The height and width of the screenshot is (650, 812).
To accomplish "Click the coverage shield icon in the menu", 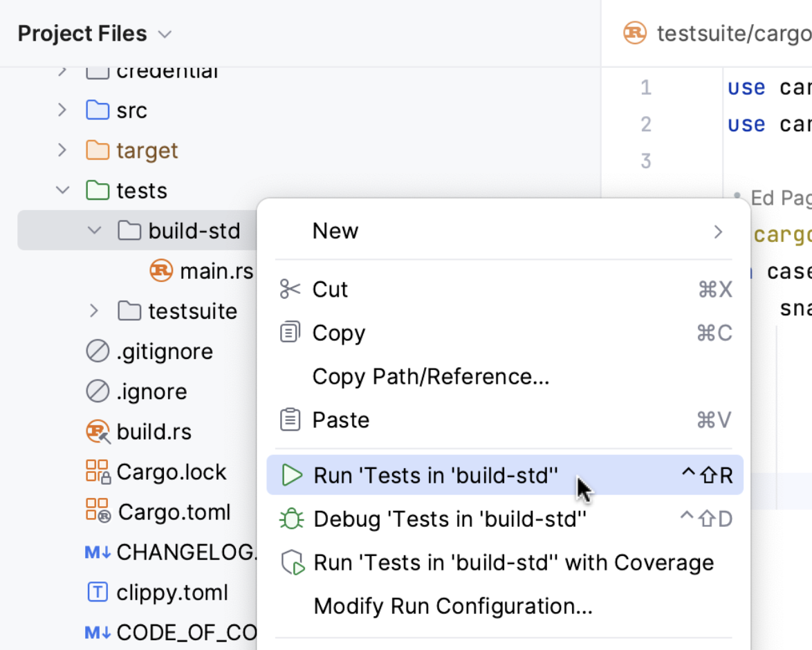I will point(293,562).
